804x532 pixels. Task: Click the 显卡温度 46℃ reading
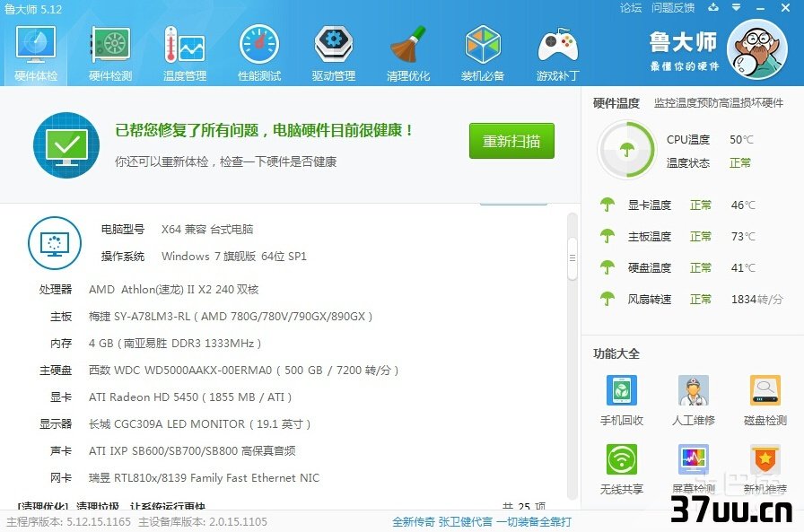[x=744, y=205]
